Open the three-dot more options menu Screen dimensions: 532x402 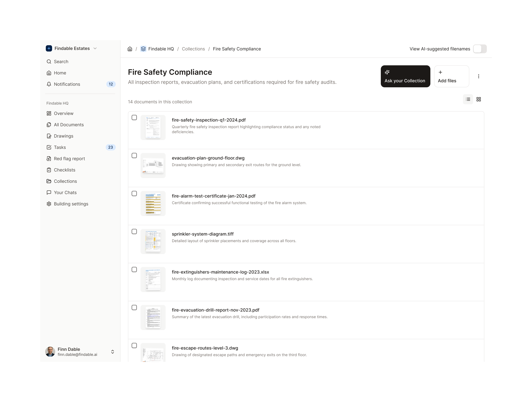pyautogui.click(x=479, y=76)
